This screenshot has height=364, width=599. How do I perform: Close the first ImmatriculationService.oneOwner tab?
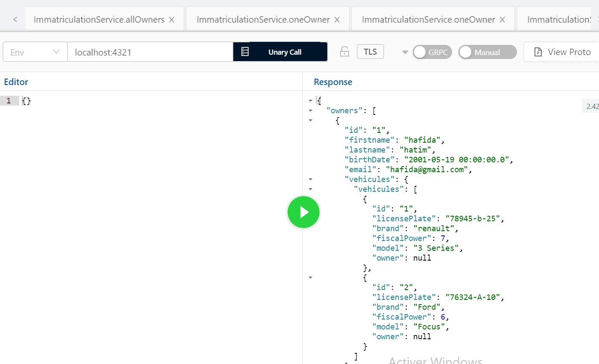[x=337, y=19]
